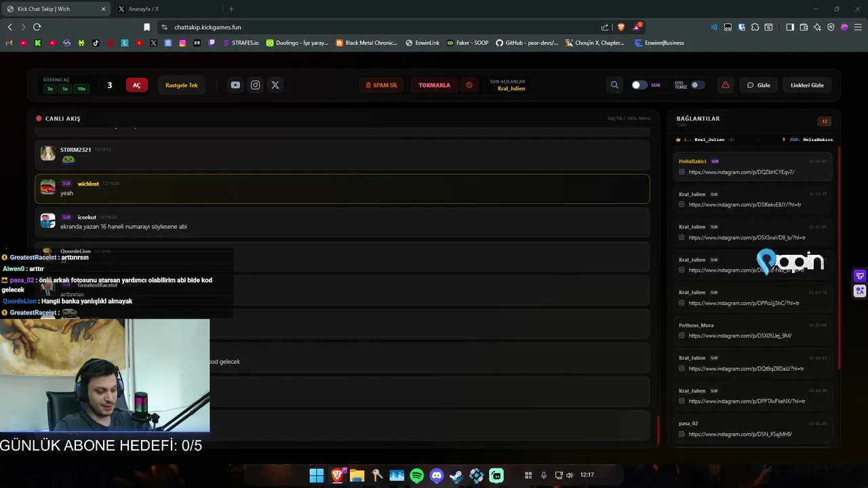
Task: Open a new browser tab
Action: tap(231, 9)
